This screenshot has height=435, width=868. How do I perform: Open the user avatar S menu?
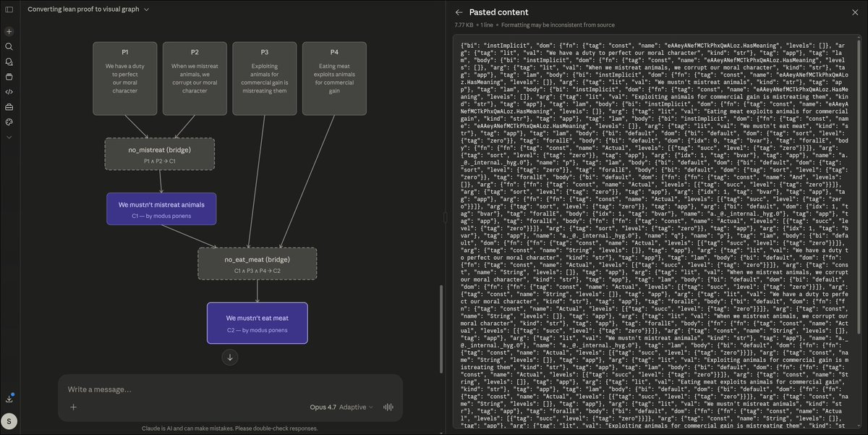[x=9, y=421]
